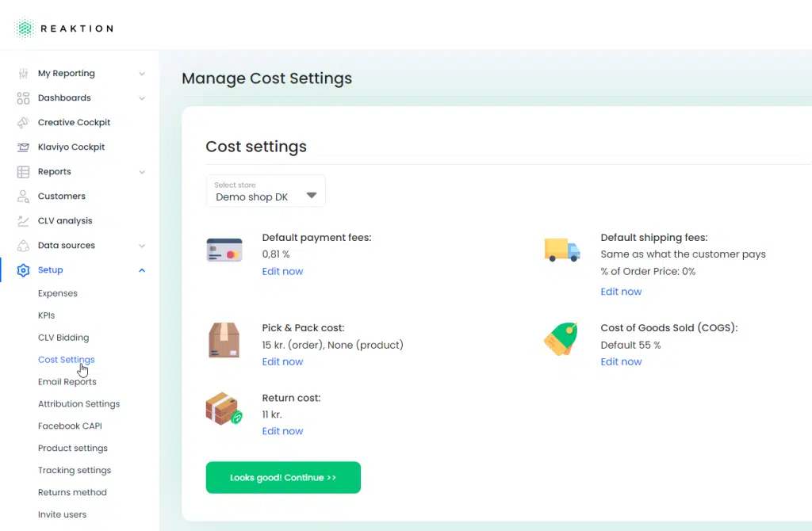
Task: Click Edit now for Return cost
Action: (x=282, y=431)
